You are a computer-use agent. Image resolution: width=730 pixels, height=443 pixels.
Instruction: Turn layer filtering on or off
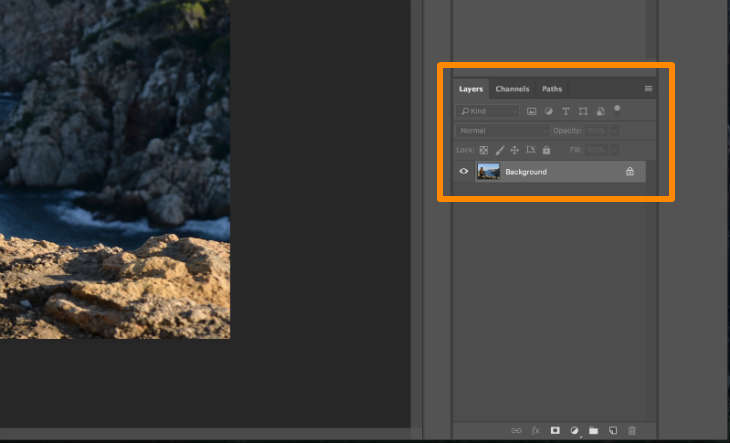(617, 108)
